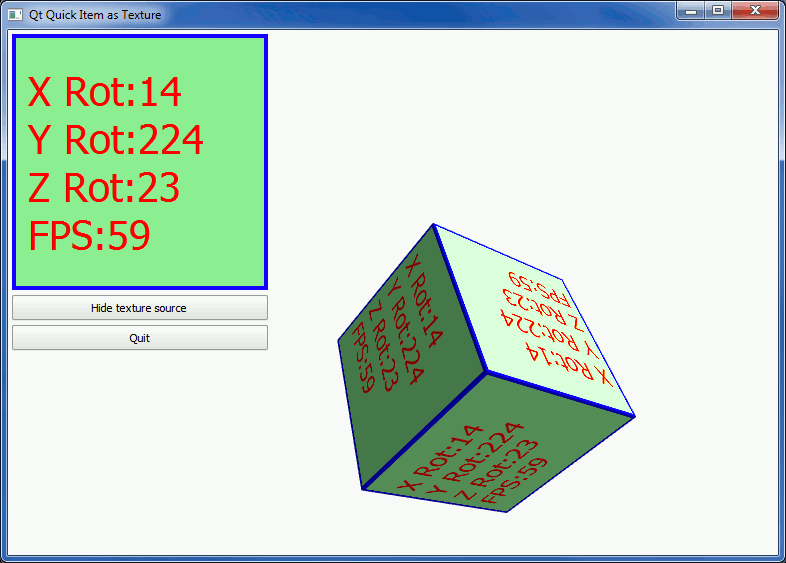
Task: Close the Qt Quick Item as Texture window
Action: (755, 10)
